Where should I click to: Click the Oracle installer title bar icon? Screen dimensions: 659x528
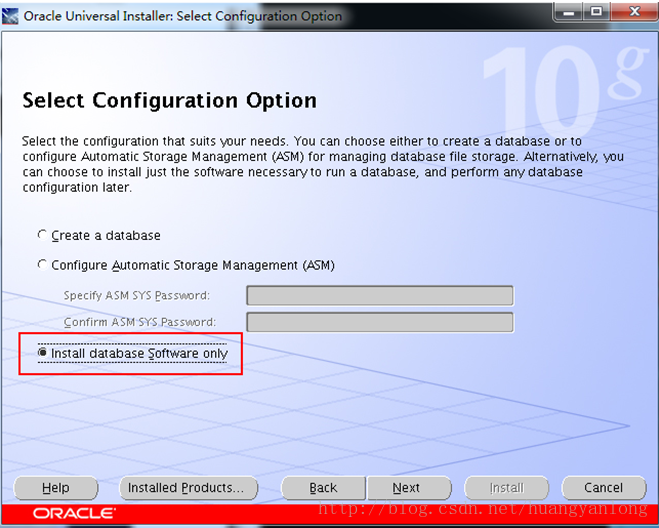pyautogui.click(x=10, y=16)
